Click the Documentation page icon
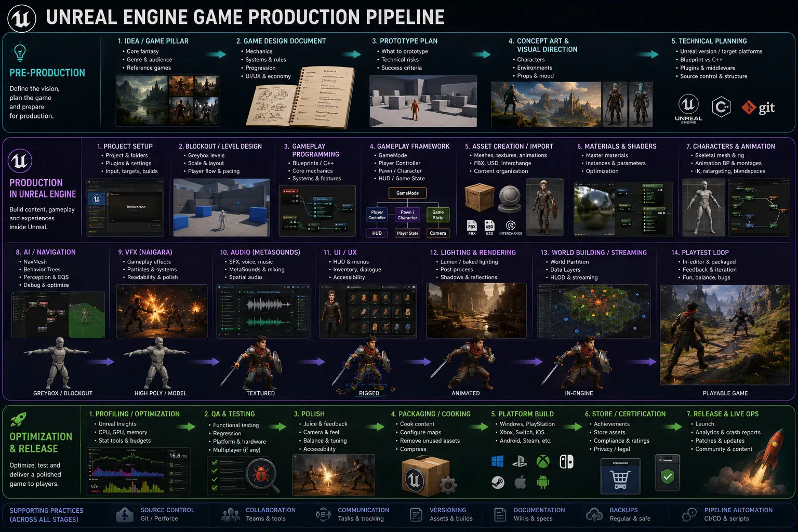Image resolution: width=798 pixels, height=532 pixels. [500, 515]
